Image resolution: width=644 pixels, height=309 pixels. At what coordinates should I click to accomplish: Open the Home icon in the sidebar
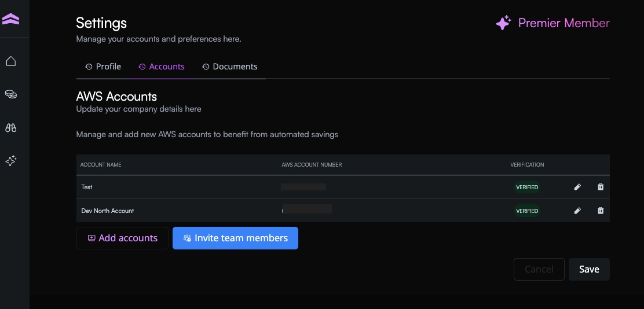click(x=10, y=61)
